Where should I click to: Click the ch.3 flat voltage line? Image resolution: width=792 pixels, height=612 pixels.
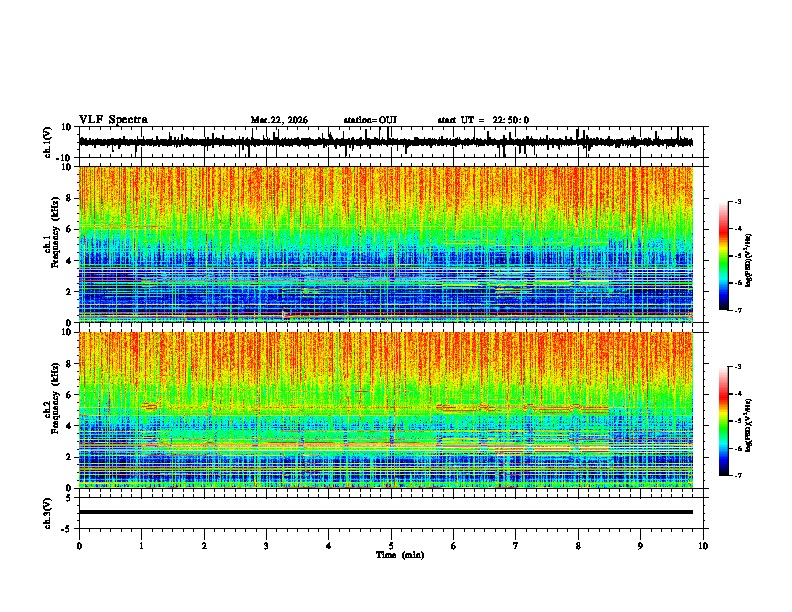tap(386, 512)
